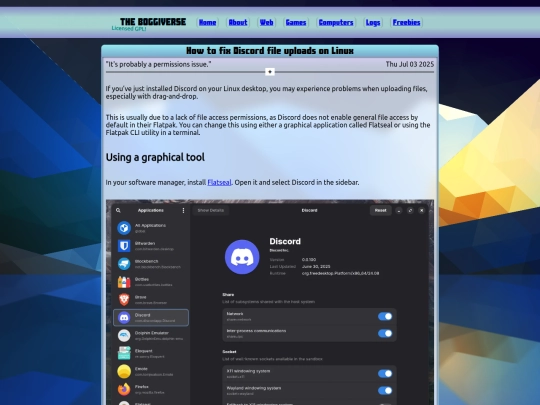Select the Bitwarden shield icon
Image resolution: width=540 pixels, height=405 pixels.
124,246
